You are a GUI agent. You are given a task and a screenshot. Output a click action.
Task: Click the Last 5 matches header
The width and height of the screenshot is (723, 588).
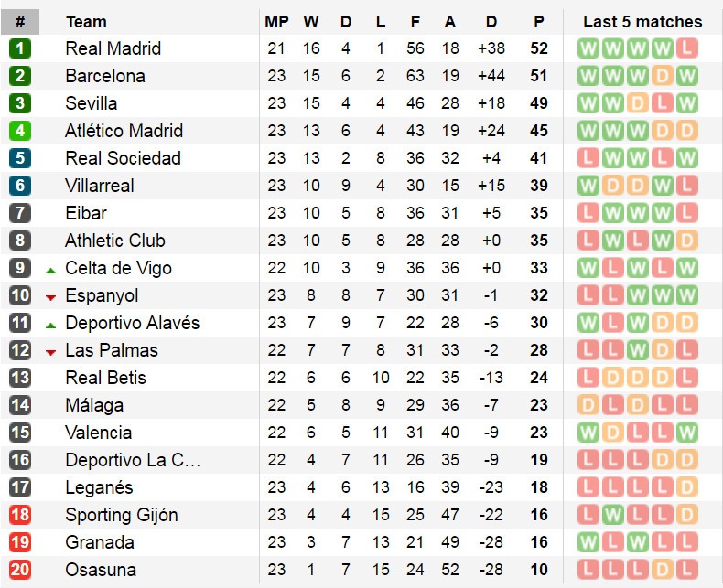click(642, 21)
